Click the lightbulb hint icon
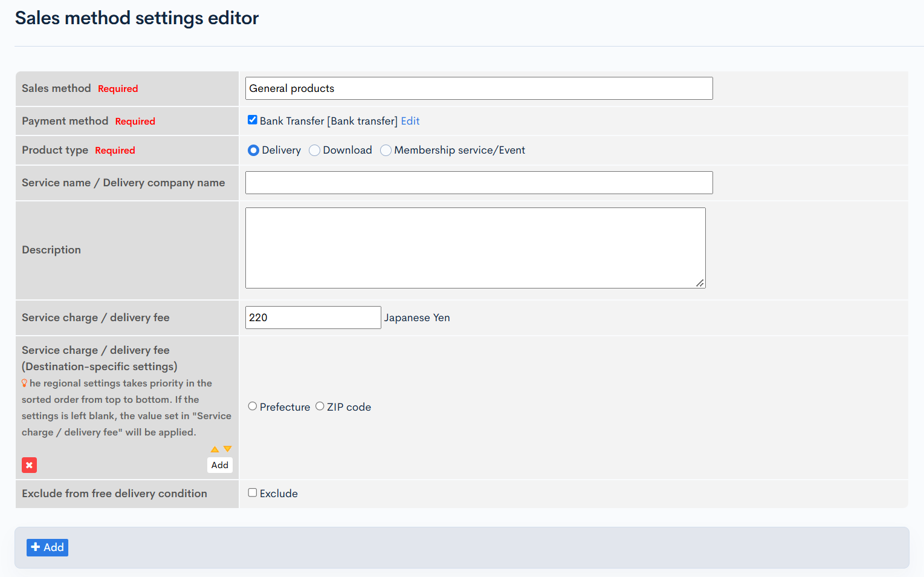The image size is (924, 577). coord(24,383)
